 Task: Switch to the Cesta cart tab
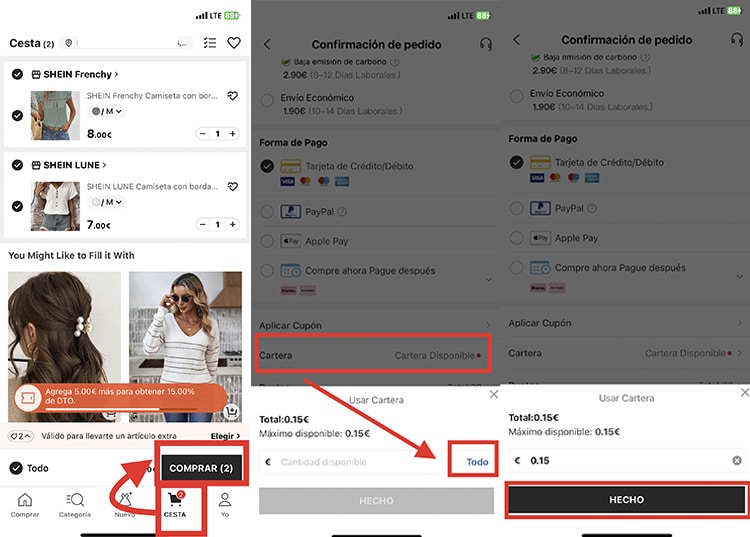click(x=175, y=505)
